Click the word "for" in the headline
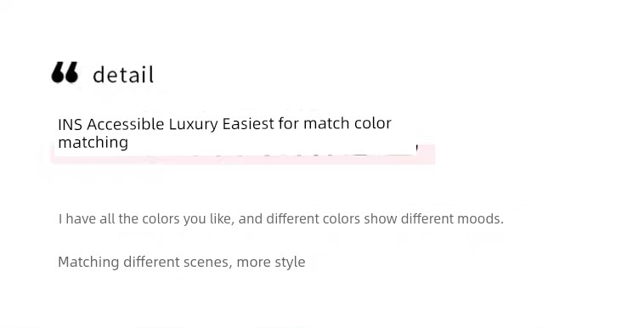Viewport: 644px width, 328px height. tap(288, 123)
